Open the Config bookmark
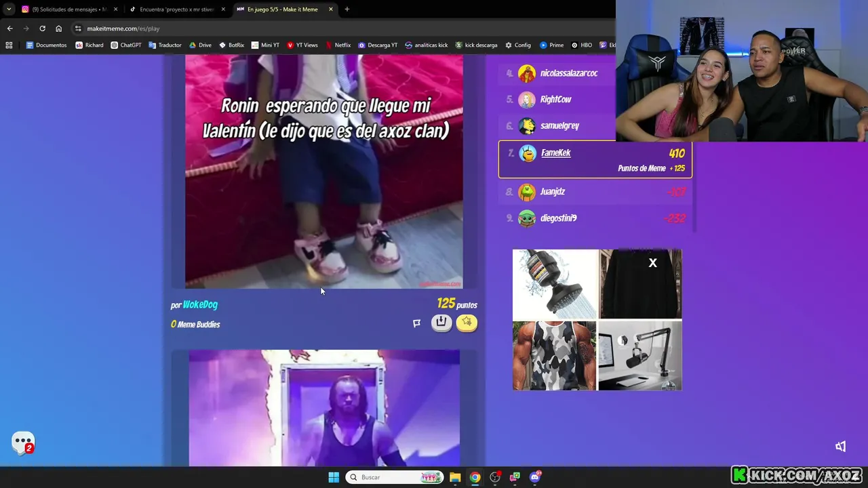 [x=518, y=45]
